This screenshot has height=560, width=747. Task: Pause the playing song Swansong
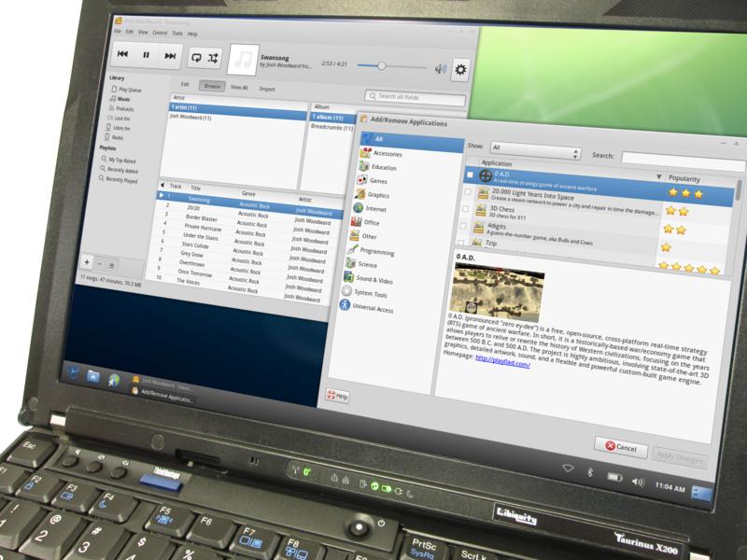(x=147, y=55)
